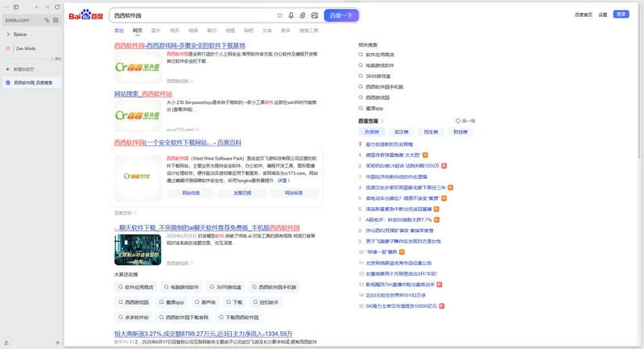Viewport: 644px width, 349px height.
Task: Select the 网页 tab
Action: (137, 31)
